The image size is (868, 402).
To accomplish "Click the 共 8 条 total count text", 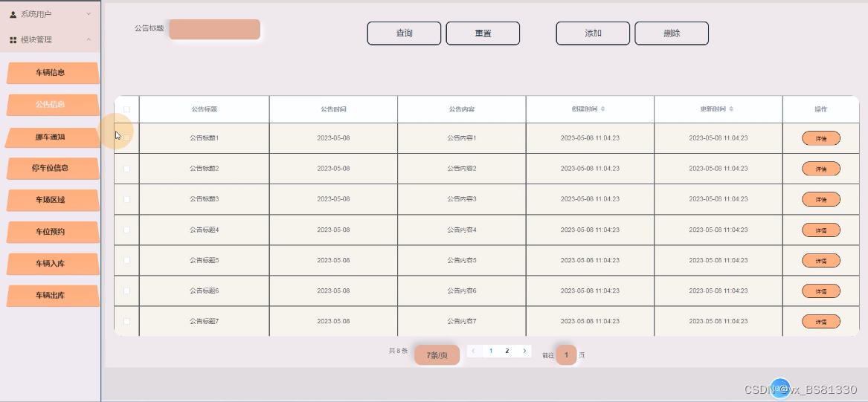I will click(398, 351).
